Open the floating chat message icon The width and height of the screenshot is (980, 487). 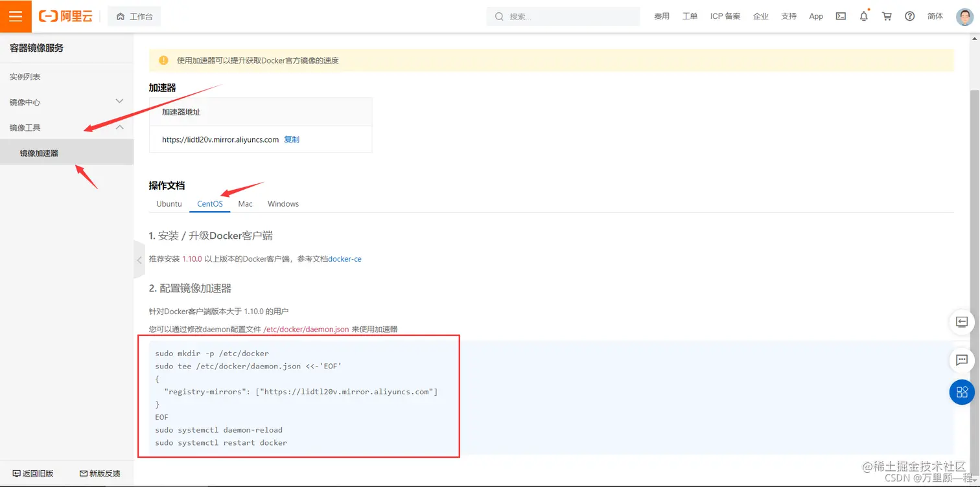pos(962,360)
